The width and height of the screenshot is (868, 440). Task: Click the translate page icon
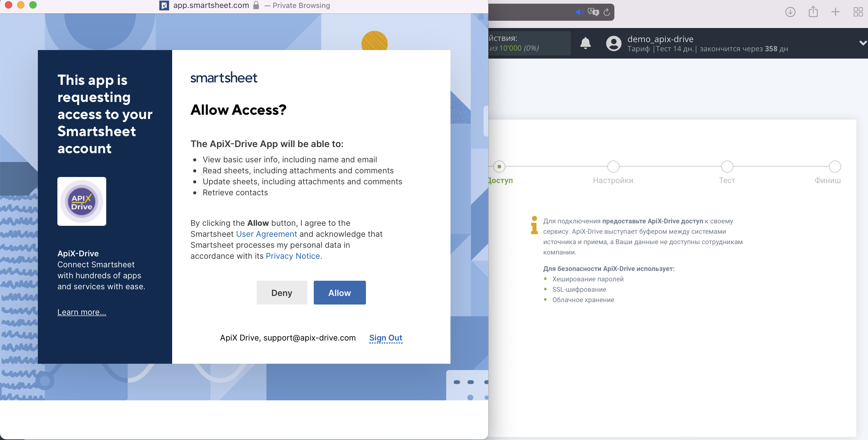[x=593, y=12]
